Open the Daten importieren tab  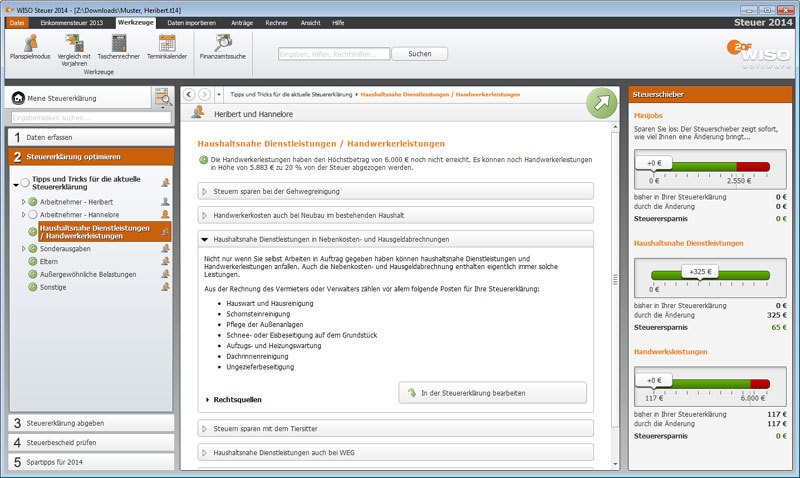191,23
